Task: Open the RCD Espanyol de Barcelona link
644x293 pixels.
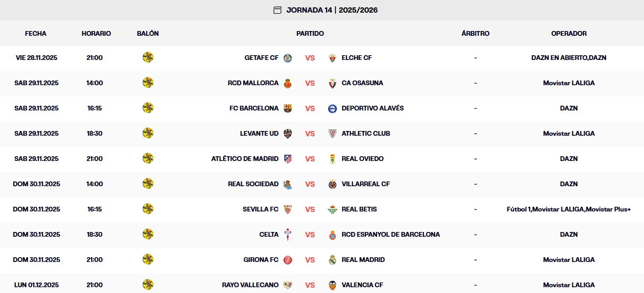Action: pos(391,235)
